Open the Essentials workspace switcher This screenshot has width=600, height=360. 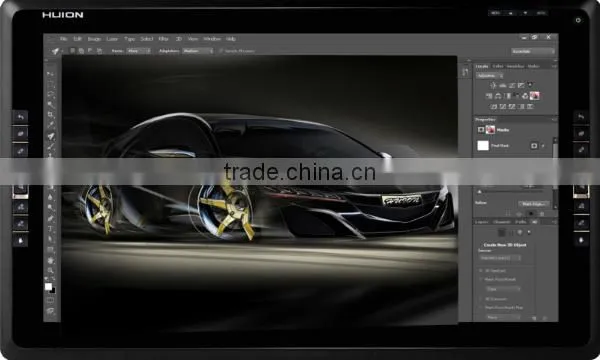tap(533, 51)
